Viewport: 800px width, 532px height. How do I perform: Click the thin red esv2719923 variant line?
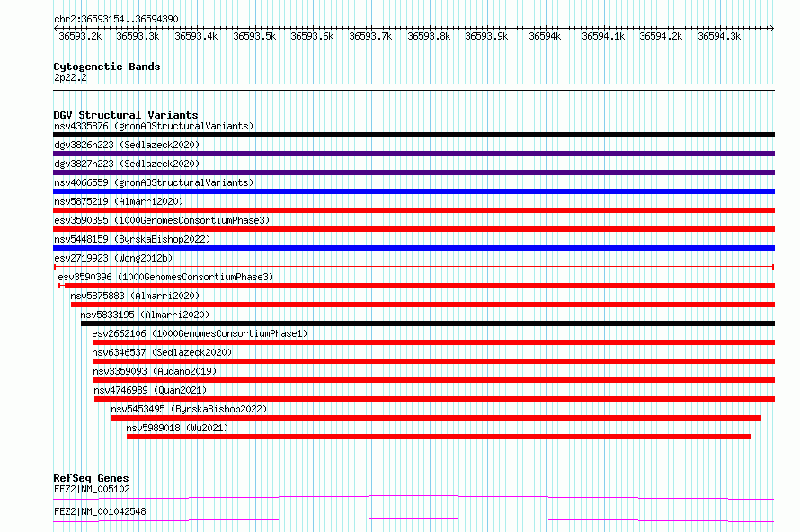coord(413,267)
